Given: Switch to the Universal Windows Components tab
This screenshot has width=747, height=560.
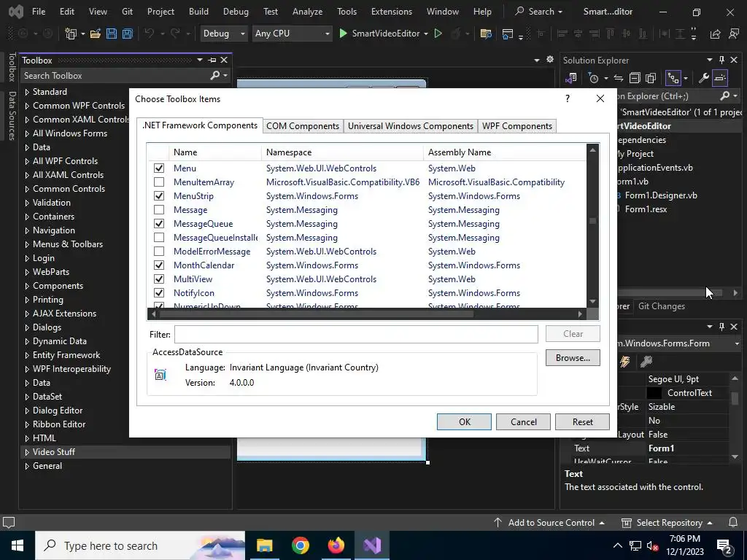Looking at the screenshot, I should (x=410, y=125).
